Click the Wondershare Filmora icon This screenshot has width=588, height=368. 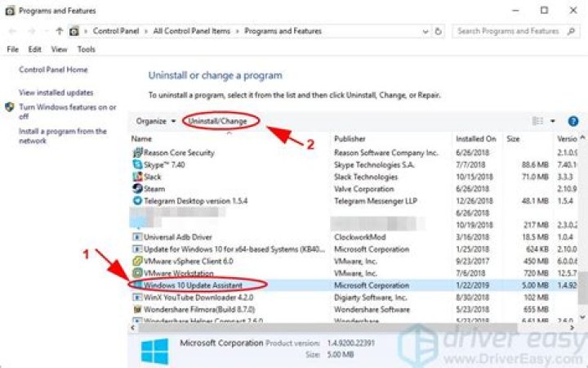[138, 309]
